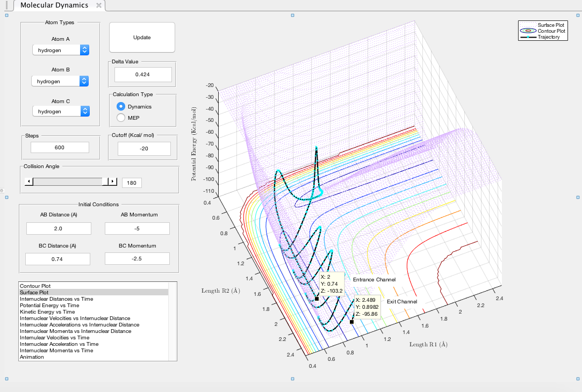Select the Dynamics calculation type
This screenshot has height=392, width=582.
(x=121, y=107)
